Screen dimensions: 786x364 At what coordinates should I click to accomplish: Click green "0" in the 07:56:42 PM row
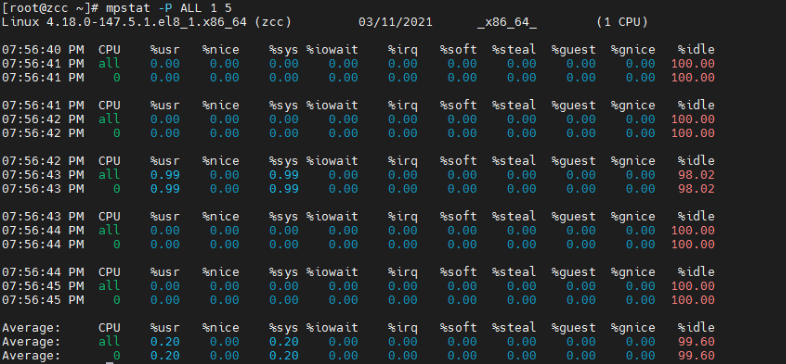coord(116,133)
